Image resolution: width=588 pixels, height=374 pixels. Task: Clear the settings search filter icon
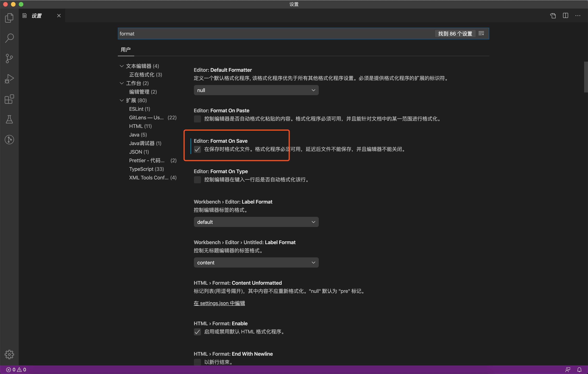(x=481, y=34)
